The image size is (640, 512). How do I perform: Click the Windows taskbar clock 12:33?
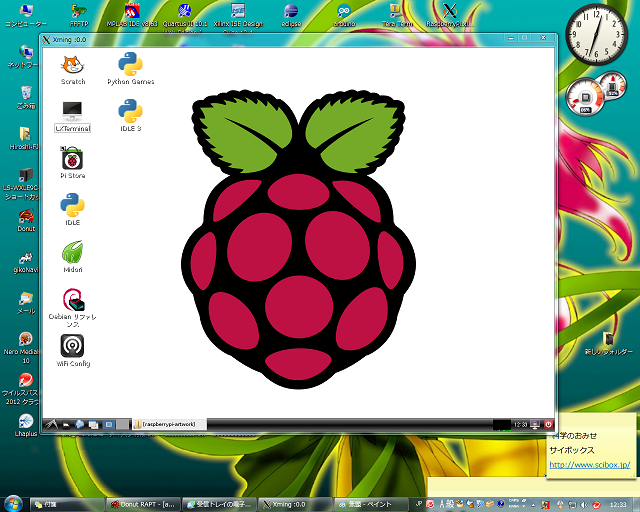coord(618,505)
